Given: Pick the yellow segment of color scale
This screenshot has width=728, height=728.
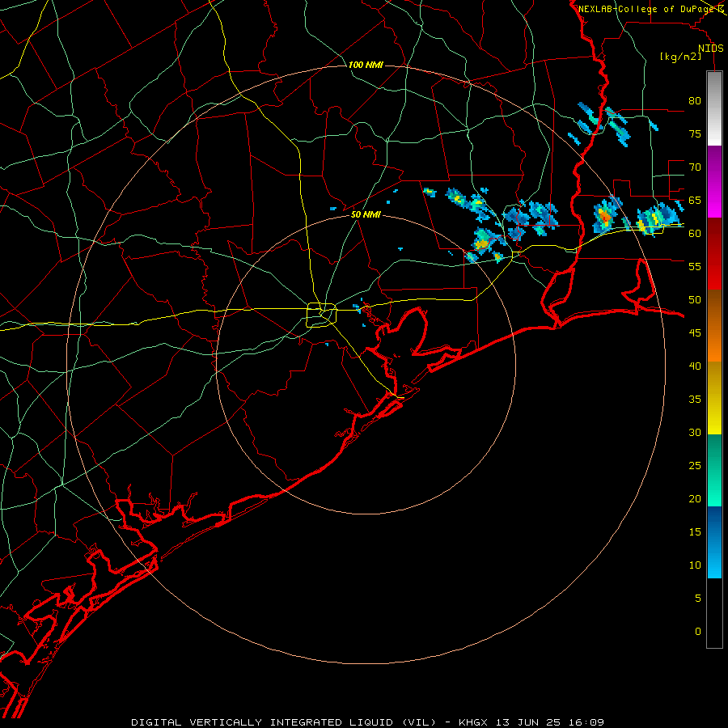Looking at the screenshot, I should click(x=714, y=398).
